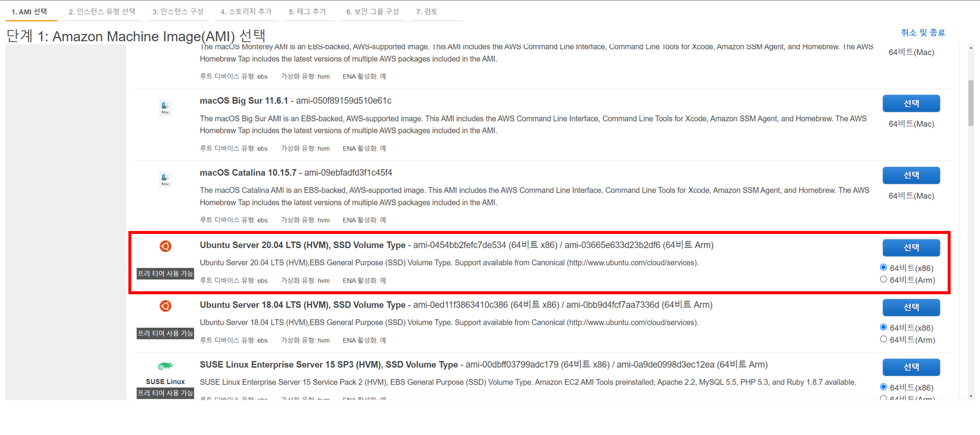The height and width of the screenshot is (435, 980).
Task: Click the macOS Catalina 10.15.7 title
Action: [x=248, y=173]
